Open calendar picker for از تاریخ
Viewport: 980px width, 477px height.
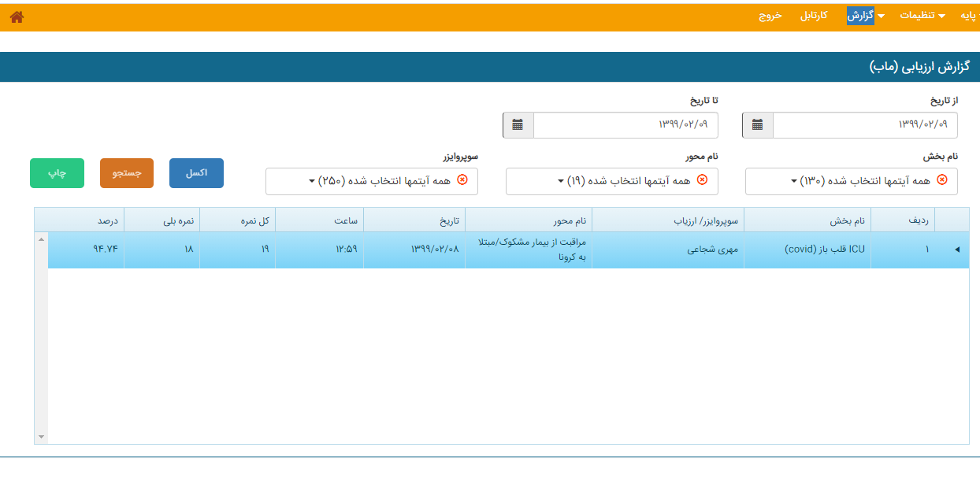758,125
